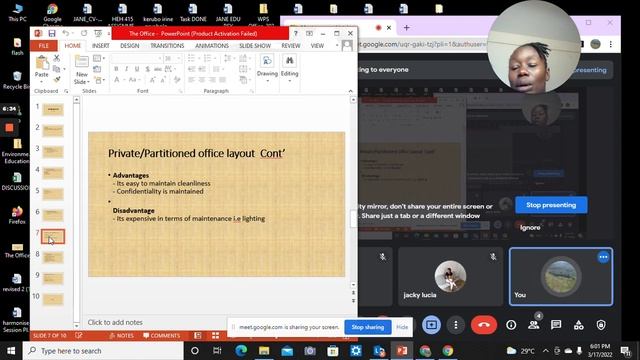Cut selection with the scissors icon

[x=57, y=58]
